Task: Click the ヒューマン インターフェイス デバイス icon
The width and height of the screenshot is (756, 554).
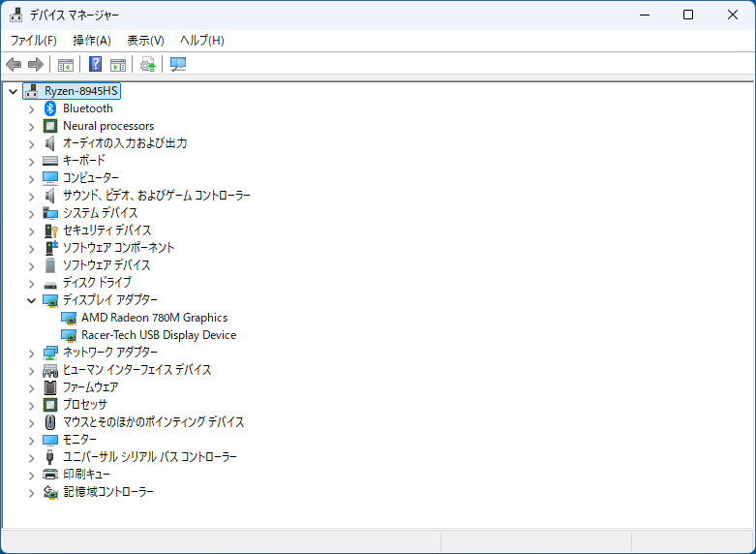Action: 50,371
